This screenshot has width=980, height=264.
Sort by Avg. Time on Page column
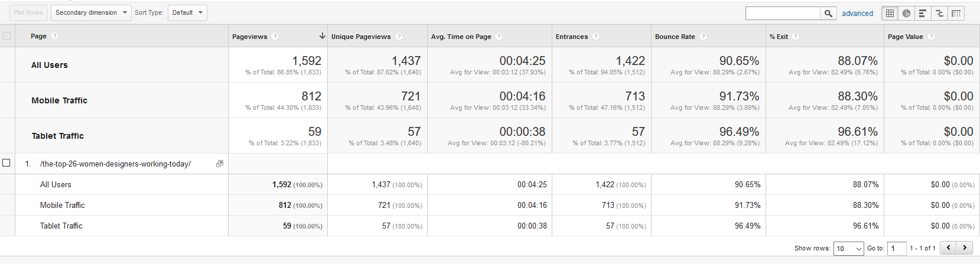(x=461, y=37)
